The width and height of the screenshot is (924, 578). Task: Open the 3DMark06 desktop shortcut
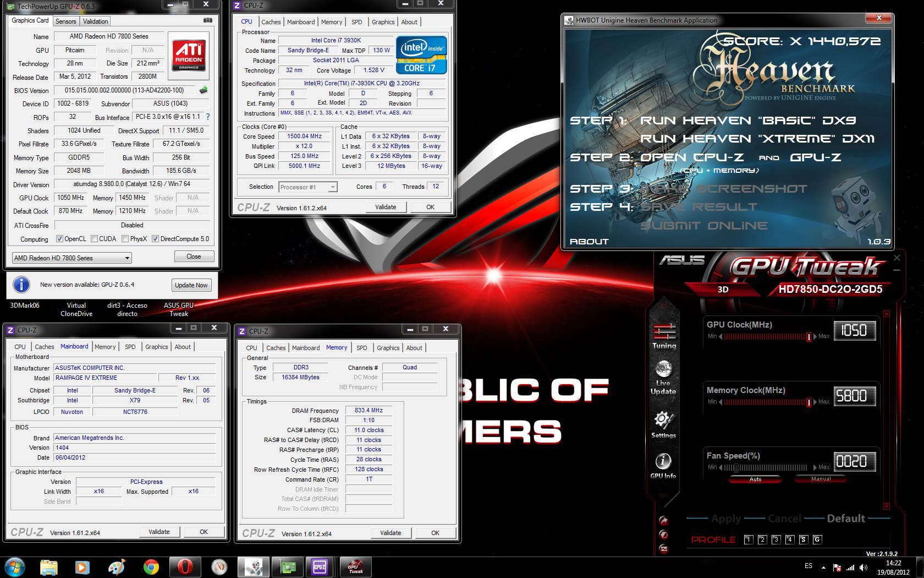pyautogui.click(x=25, y=305)
